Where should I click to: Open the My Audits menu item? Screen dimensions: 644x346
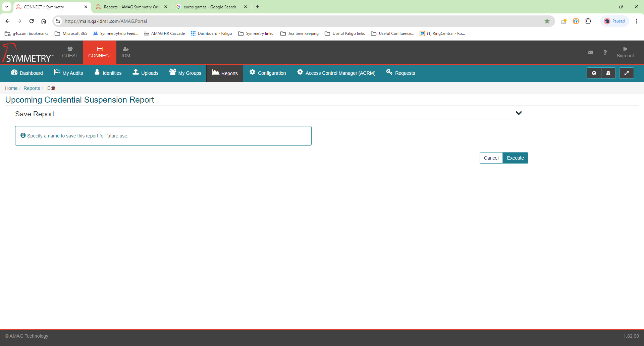pos(68,73)
